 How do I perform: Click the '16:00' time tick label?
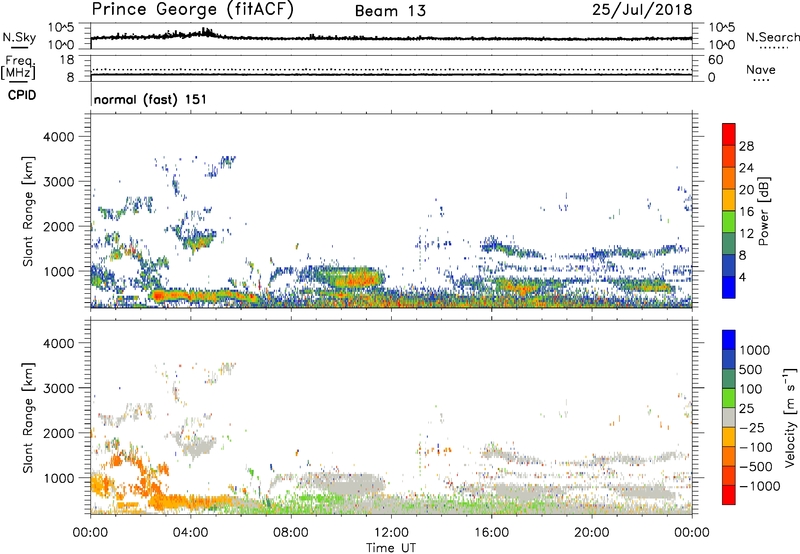(491, 533)
